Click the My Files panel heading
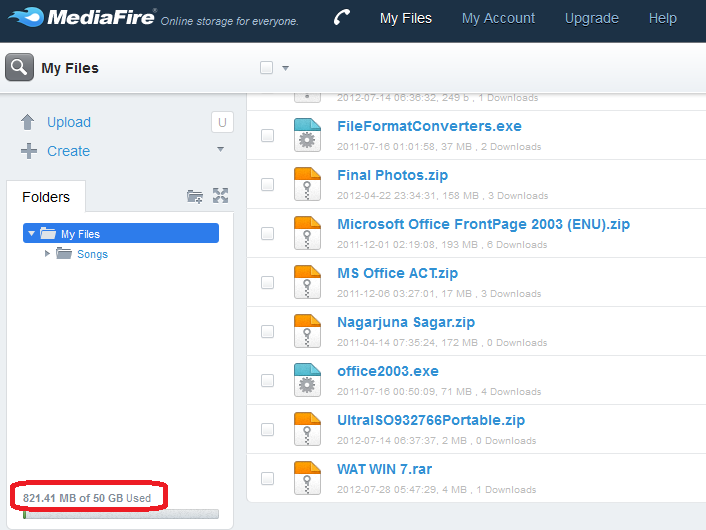 pos(70,68)
